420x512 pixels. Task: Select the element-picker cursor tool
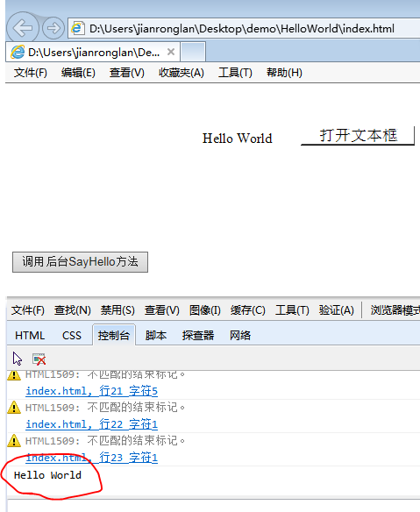18,359
